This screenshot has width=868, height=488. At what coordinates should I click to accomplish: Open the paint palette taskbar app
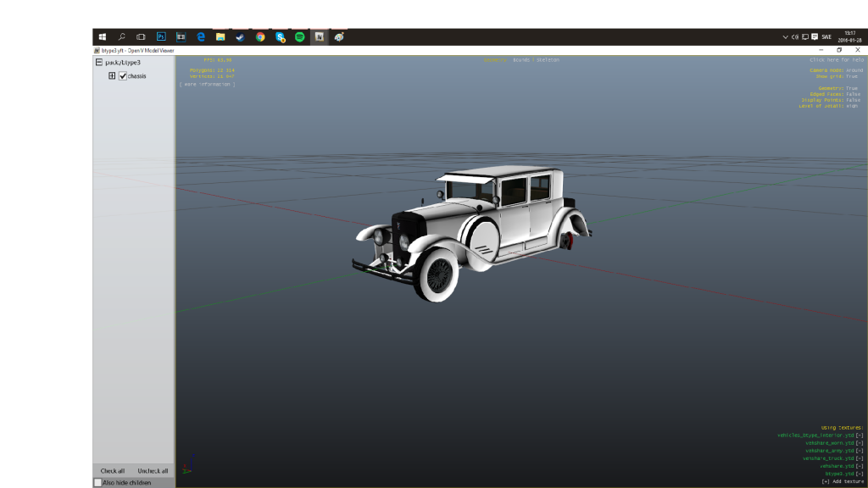pos(339,37)
